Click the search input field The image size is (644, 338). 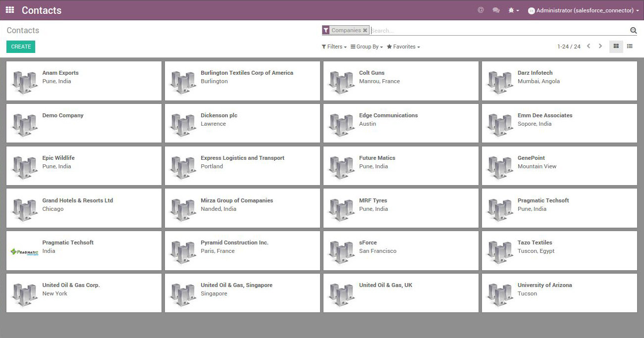pyautogui.click(x=499, y=31)
